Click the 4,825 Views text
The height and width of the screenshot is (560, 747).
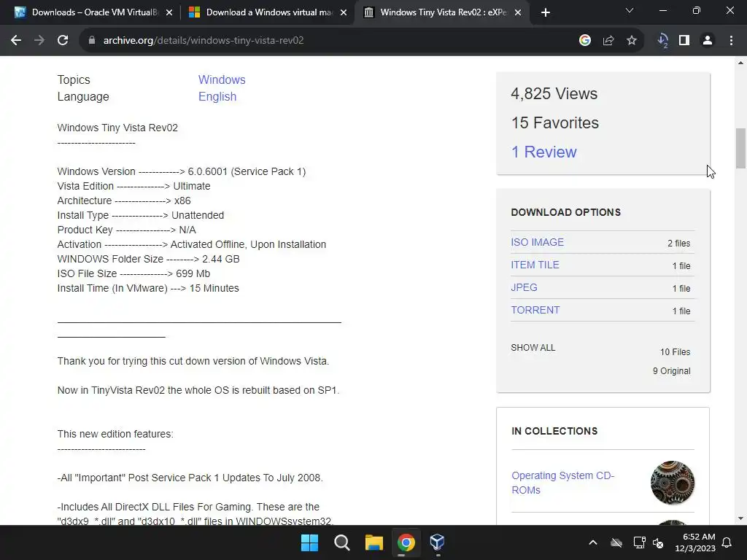pyautogui.click(x=554, y=93)
